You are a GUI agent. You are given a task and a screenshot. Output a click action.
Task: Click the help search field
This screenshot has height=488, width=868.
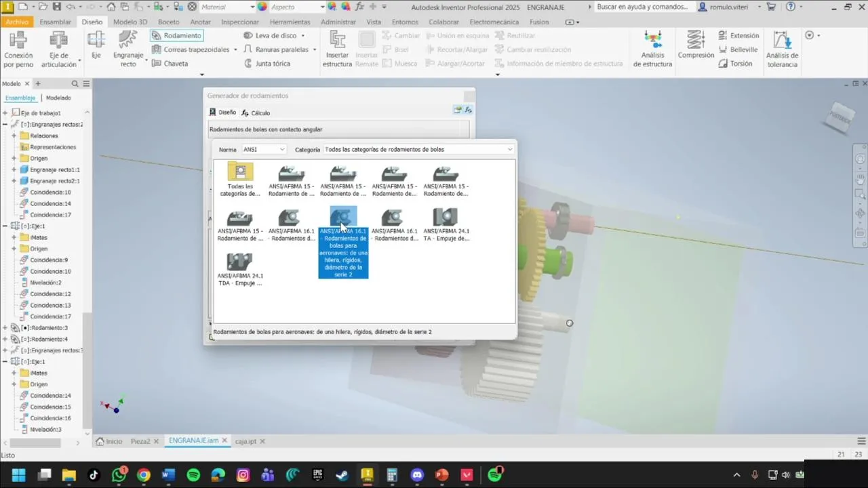[643, 7]
